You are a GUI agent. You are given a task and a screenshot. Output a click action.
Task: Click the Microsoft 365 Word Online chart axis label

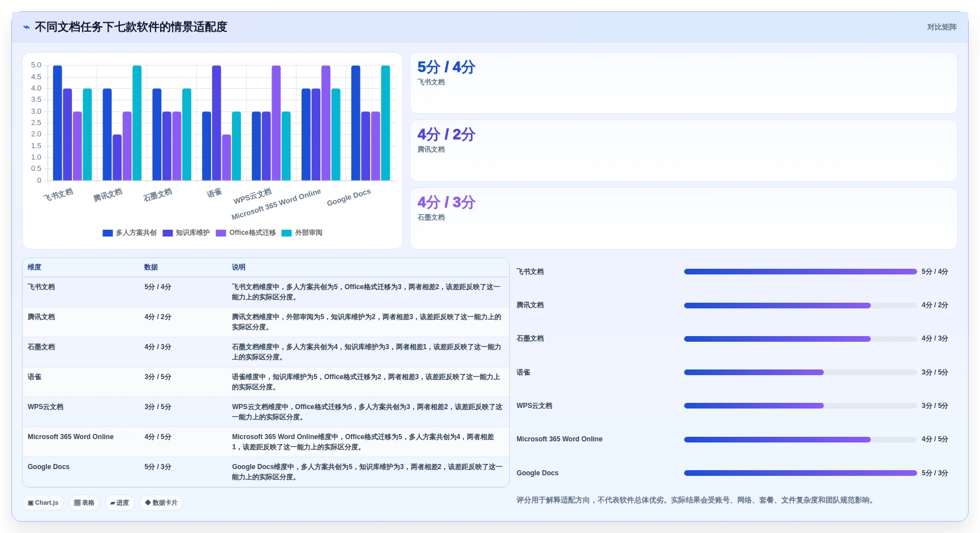(x=276, y=204)
